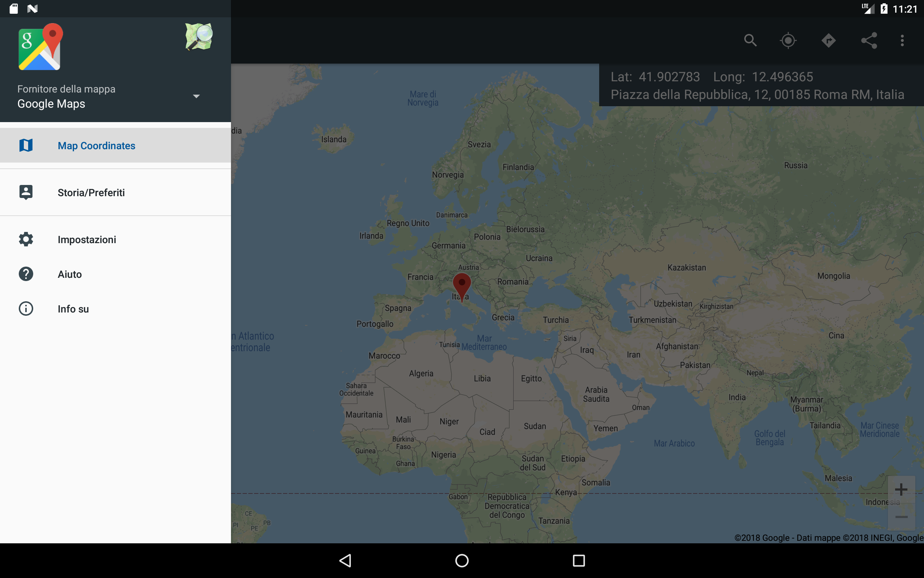Tap the India label on the map

click(737, 397)
